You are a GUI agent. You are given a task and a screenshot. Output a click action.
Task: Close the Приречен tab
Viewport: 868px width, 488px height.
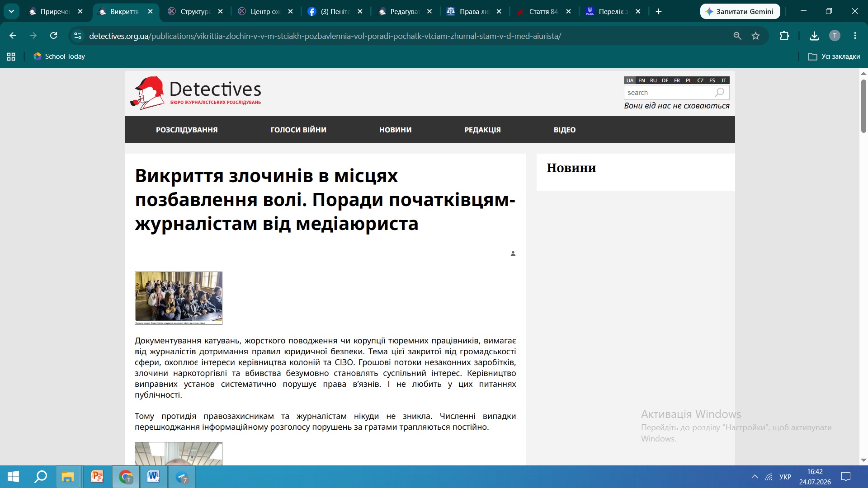[x=80, y=11]
